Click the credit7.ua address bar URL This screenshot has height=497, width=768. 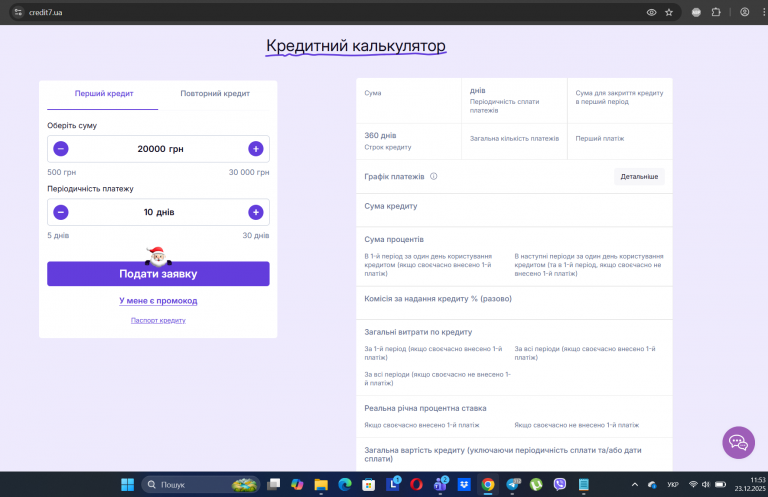tap(46, 13)
